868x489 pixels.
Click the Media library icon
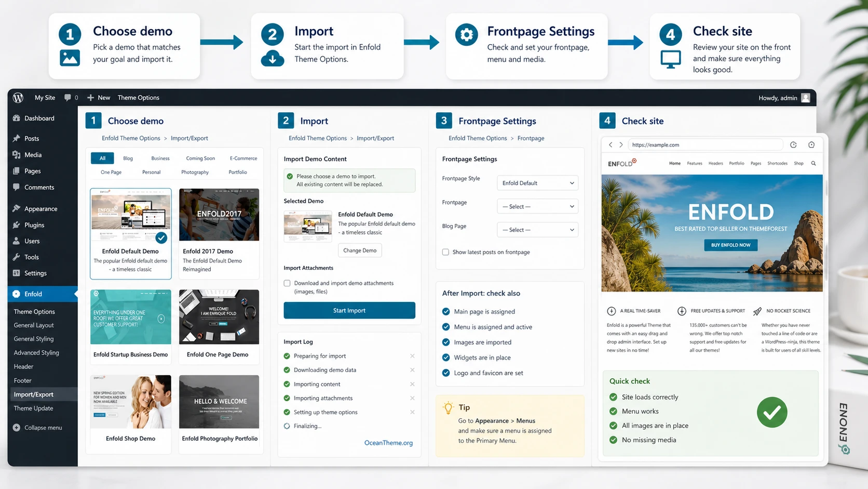coord(17,155)
